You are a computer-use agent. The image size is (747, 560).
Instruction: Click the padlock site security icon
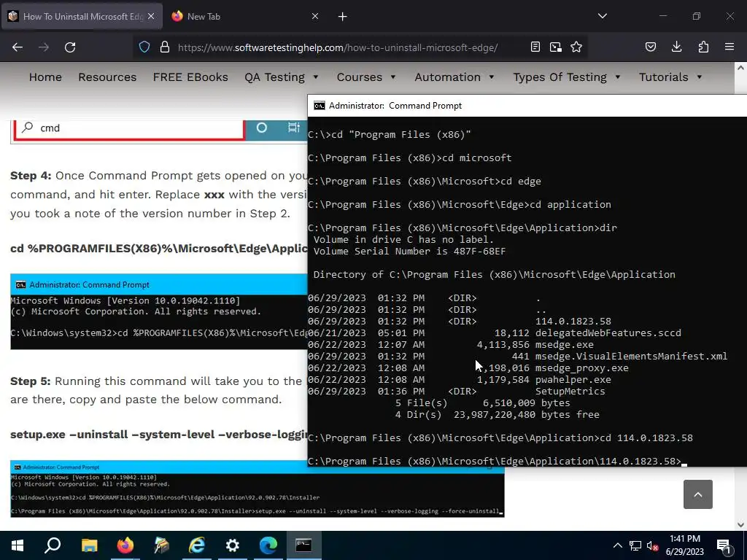pyautogui.click(x=165, y=47)
